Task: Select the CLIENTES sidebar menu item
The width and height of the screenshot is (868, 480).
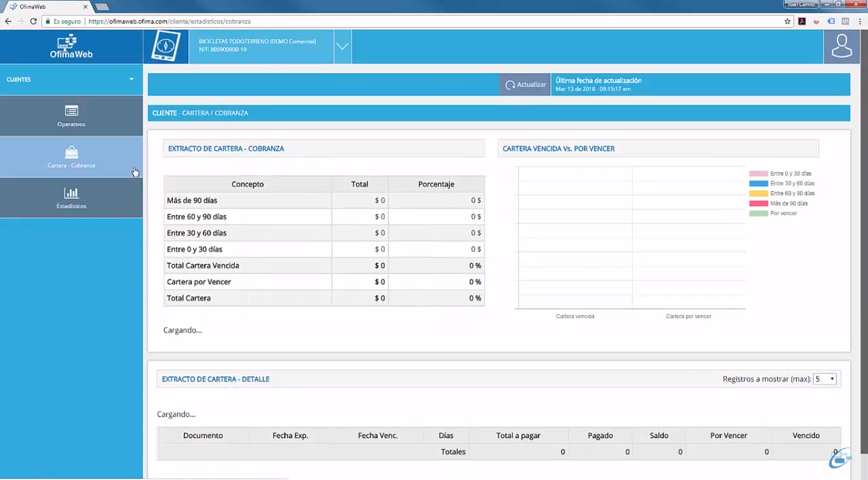Action: pyautogui.click(x=19, y=79)
